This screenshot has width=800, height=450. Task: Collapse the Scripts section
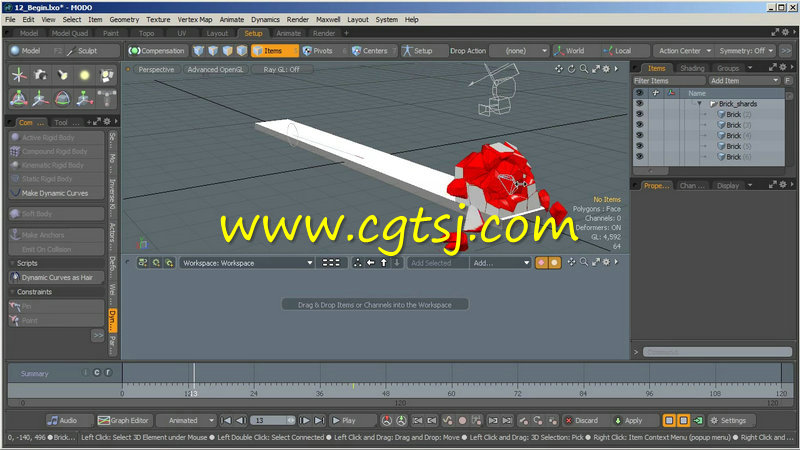(x=12, y=263)
